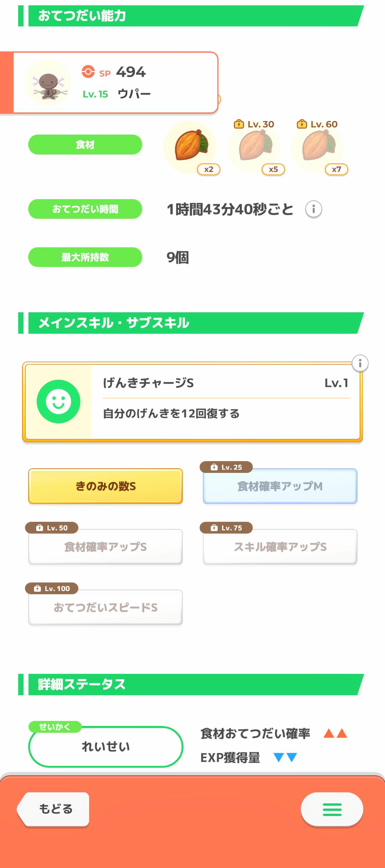The width and height of the screenshot is (385, 868).
Task: Tap the Lv. 60 locked cacao ingredient
Action: (318, 146)
